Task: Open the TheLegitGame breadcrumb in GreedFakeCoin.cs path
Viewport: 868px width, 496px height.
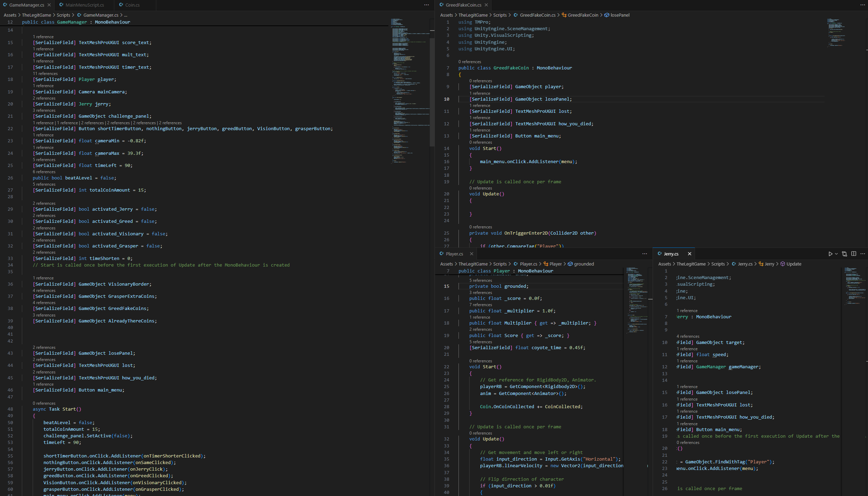Action: coord(473,15)
